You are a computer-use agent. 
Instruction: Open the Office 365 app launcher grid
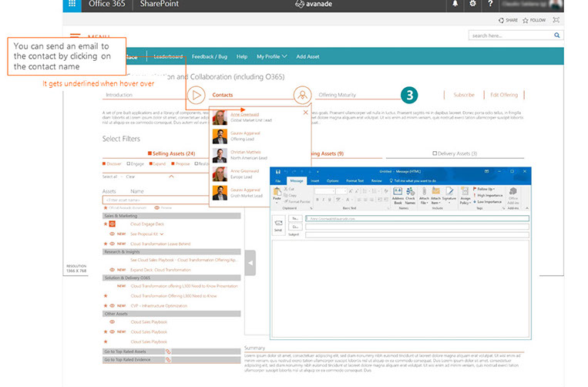pyautogui.click(x=72, y=5)
